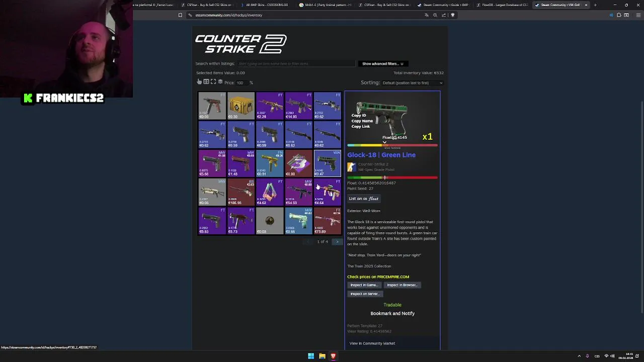Select the rifle item priced €14.95
Viewport: 644px width, 362px height.
coord(298,106)
